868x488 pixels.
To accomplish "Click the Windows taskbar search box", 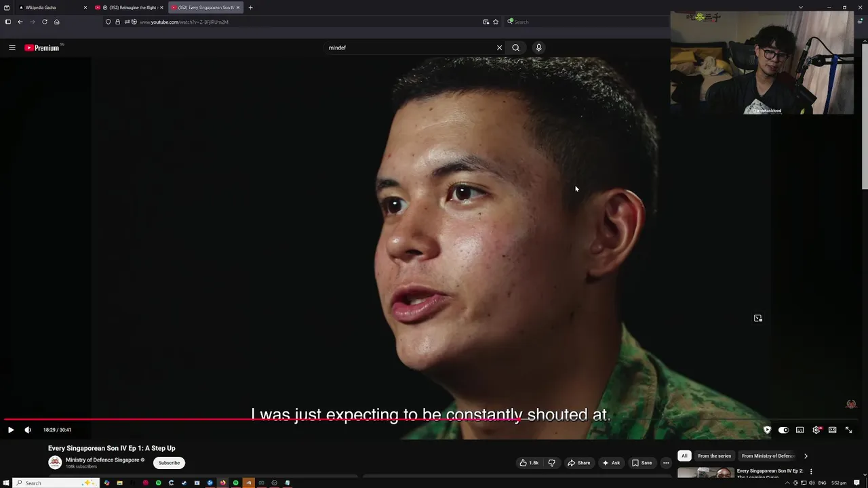I will pos(57,483).
